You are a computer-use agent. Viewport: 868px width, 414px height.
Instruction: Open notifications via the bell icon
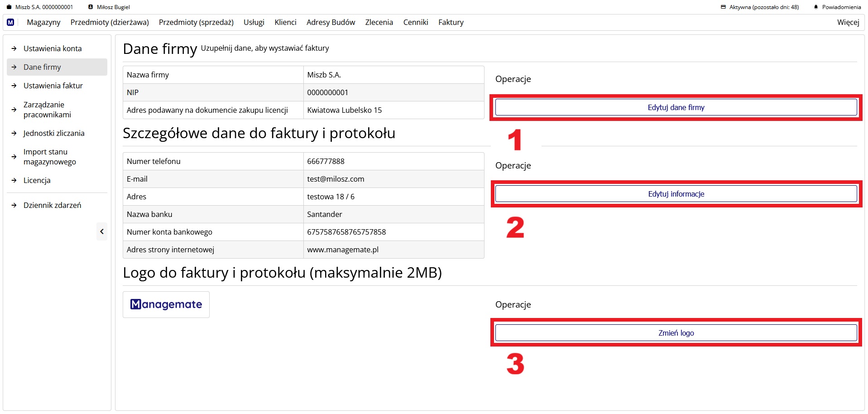click(x=816, y=7)
